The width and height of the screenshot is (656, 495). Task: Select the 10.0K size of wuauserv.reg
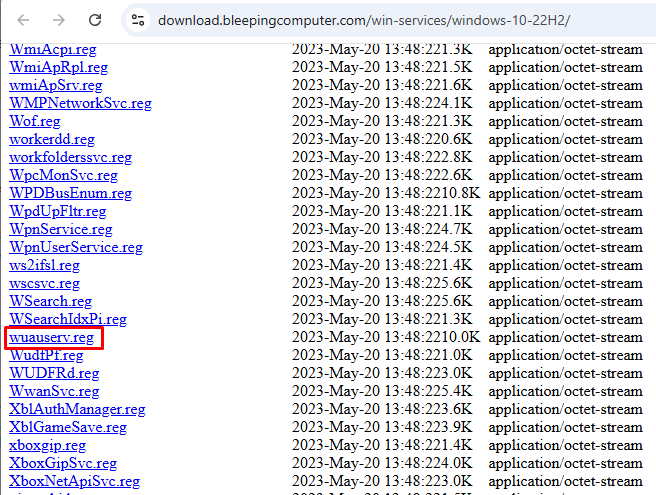point(461,337)
